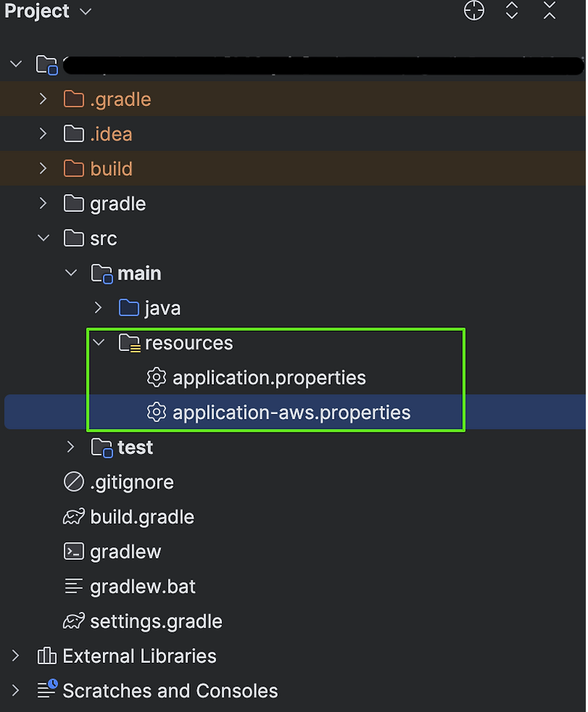Collapse the resources folder
Screen dimensions: 588x712
pos(99,342)
